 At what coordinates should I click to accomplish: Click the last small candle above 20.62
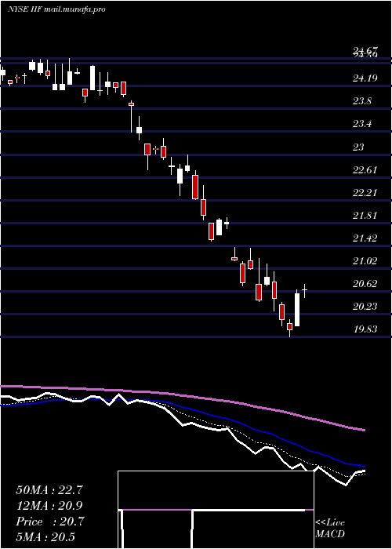pos(305,291)
